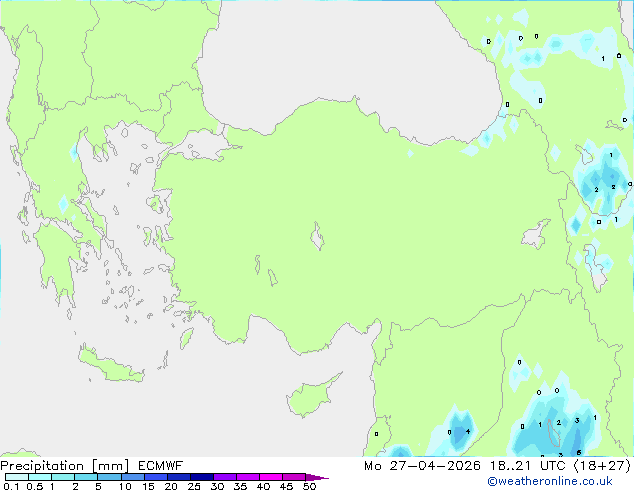
Task: Click the 'Precipitation' title word
Action: tap(42, 466)
